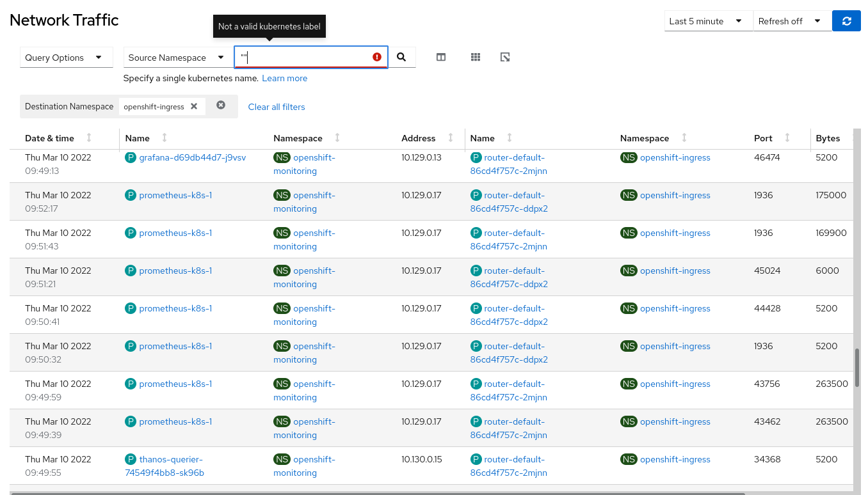The height and width of the screenshot is (495, 868).
Task: Open the manage columns icon
Action: [441, 58]
